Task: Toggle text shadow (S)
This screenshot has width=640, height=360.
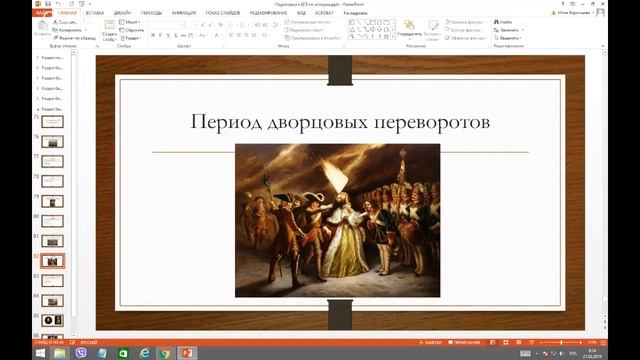Action: pos(176,36)
